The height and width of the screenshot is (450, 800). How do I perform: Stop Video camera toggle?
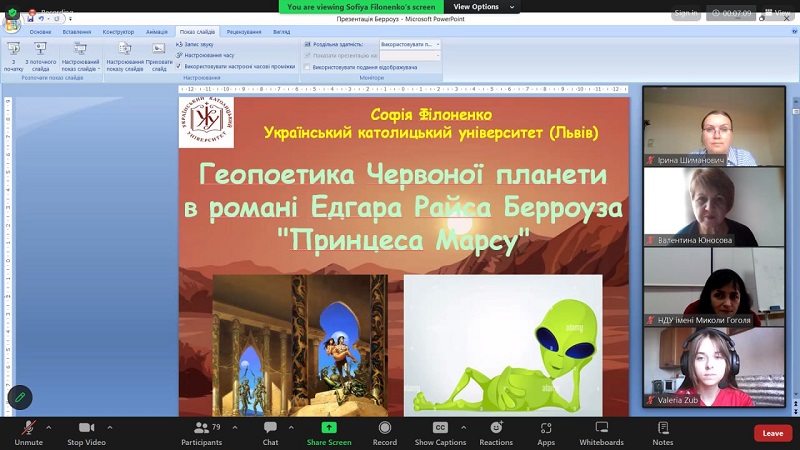pos(86,434)
